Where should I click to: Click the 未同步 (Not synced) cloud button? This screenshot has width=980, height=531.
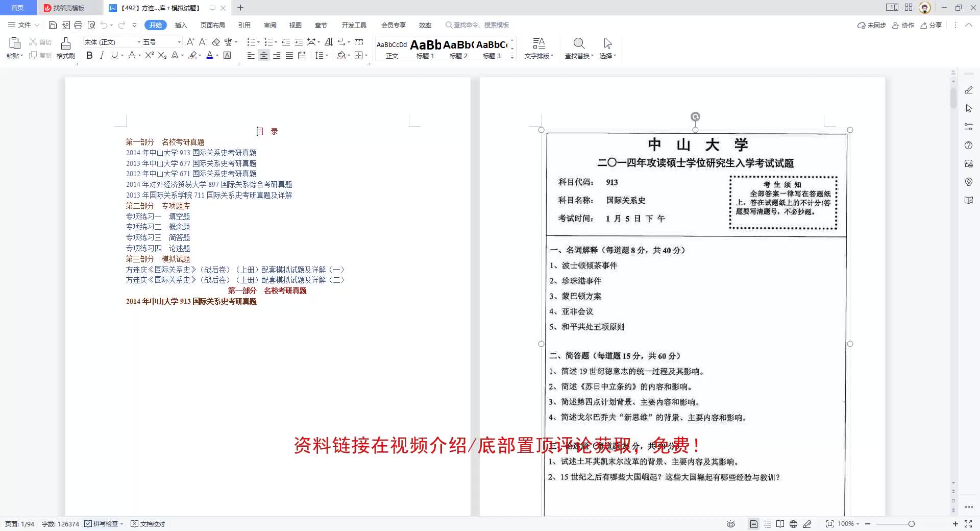[871, 25]
